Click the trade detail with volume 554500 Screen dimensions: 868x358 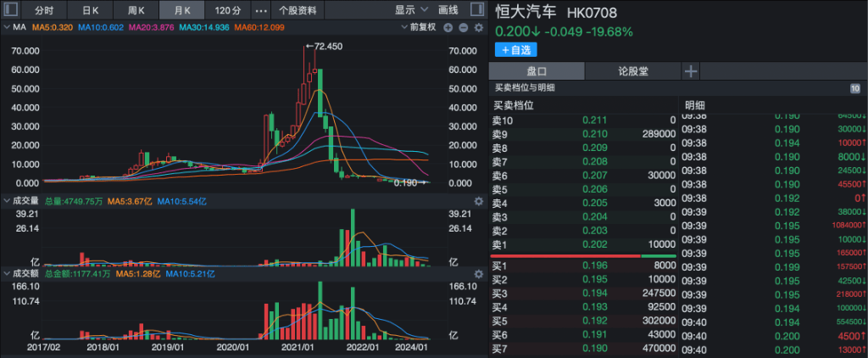[x=849, y=322]
